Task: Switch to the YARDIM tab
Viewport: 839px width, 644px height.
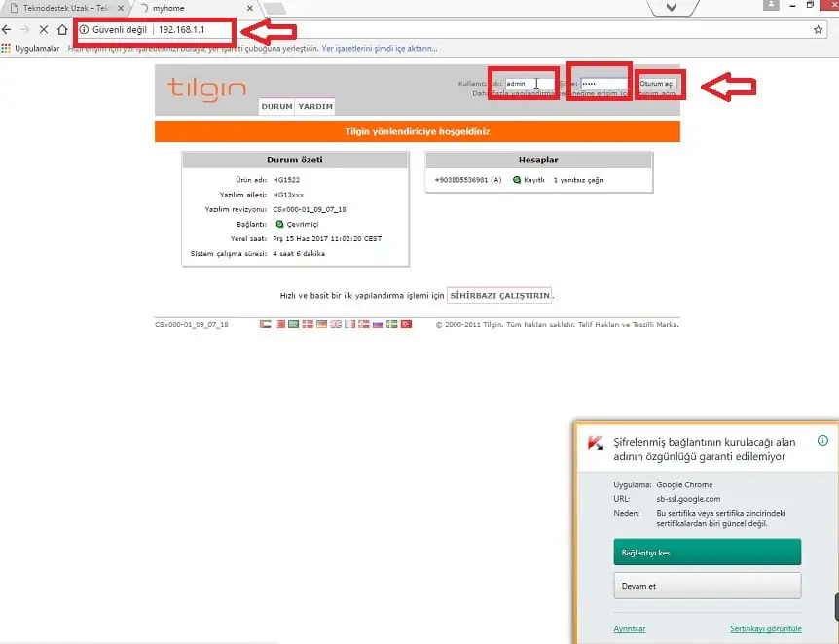Action: (x=313, y=106)
